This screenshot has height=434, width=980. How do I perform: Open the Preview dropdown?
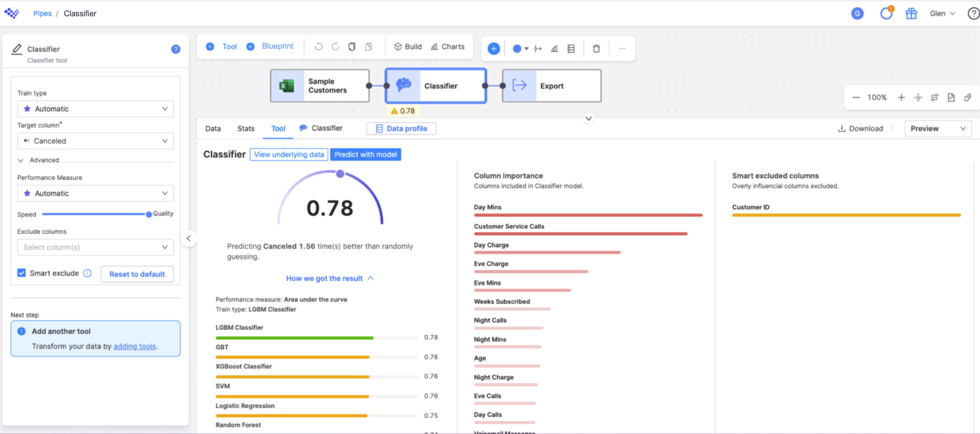938,128
